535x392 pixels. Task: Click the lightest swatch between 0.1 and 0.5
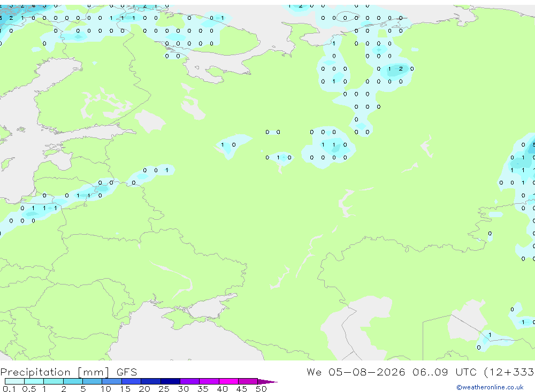coord(14,381)
